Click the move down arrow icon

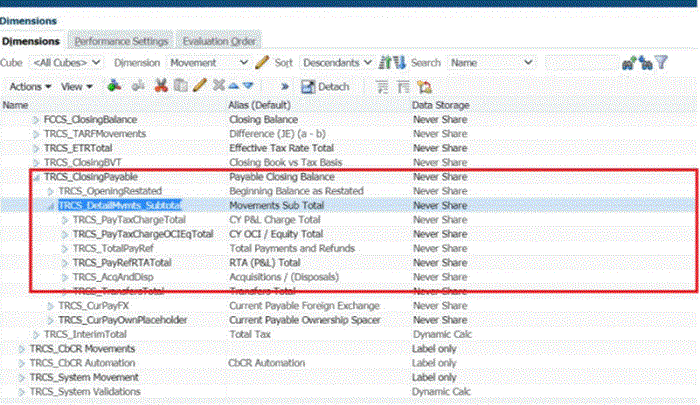248,86
